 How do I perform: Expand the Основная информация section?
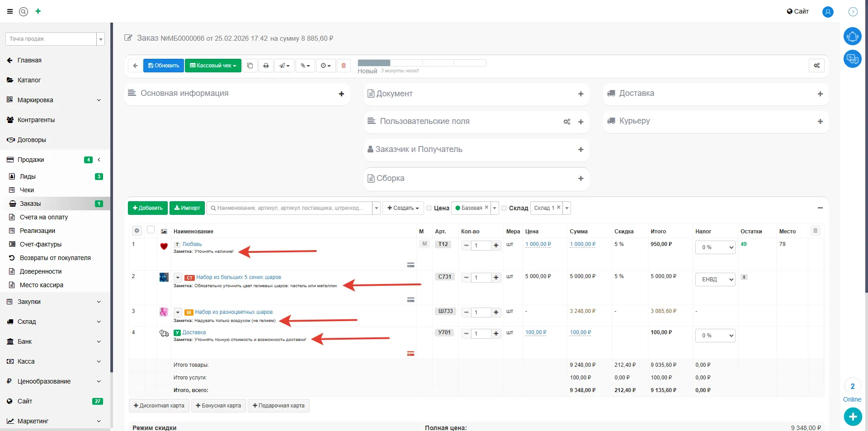click(x=341, y=94)
